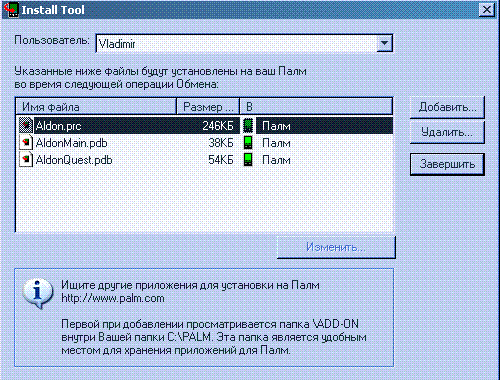Click the Изменить... button
This screenshot has height=380, width=500.
336,247
